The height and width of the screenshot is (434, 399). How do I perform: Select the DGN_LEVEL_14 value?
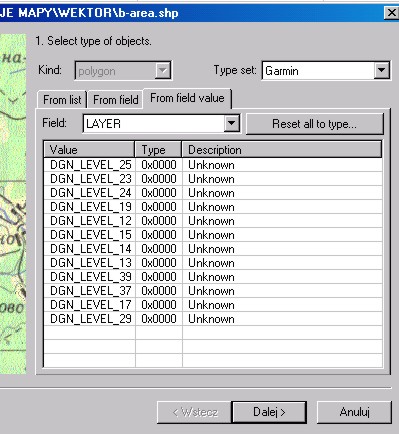[x=91, y=249]
